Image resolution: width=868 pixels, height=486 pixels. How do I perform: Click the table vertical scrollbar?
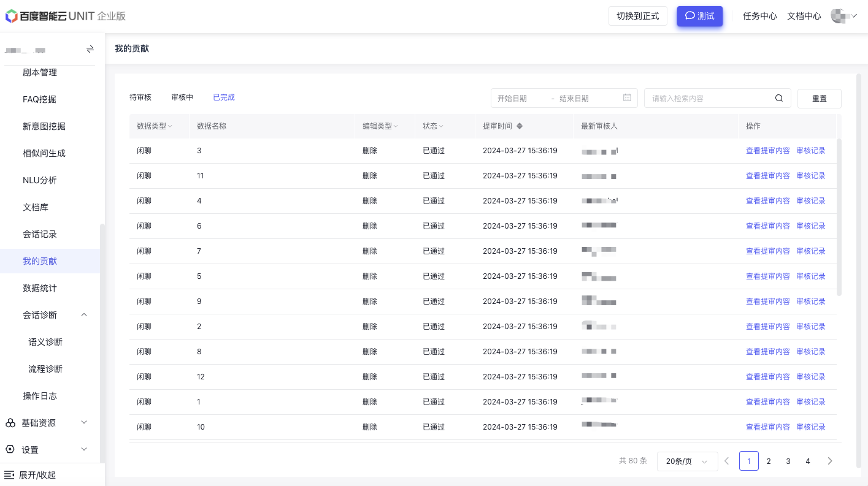[839, 218]
